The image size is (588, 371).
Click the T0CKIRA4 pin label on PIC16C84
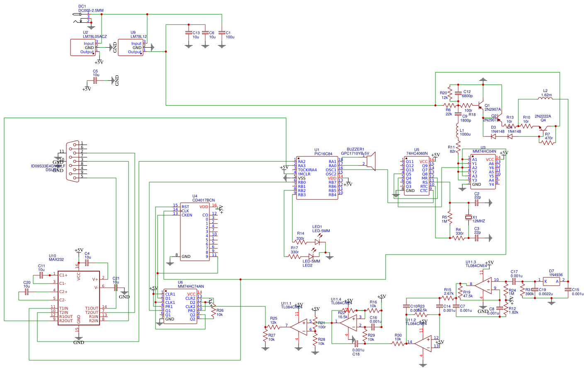coord(307,170)
